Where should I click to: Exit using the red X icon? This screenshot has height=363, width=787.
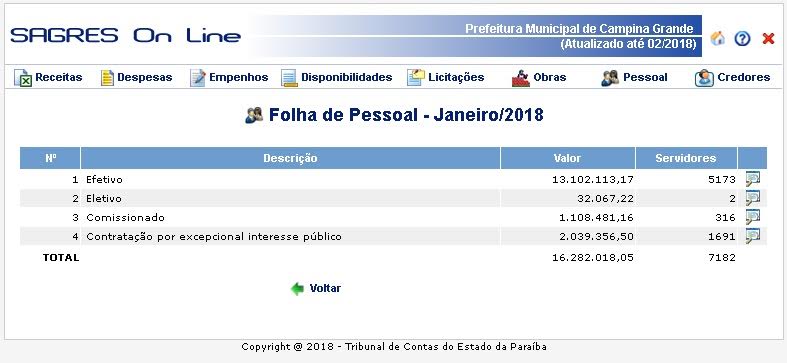pos(768,38)
